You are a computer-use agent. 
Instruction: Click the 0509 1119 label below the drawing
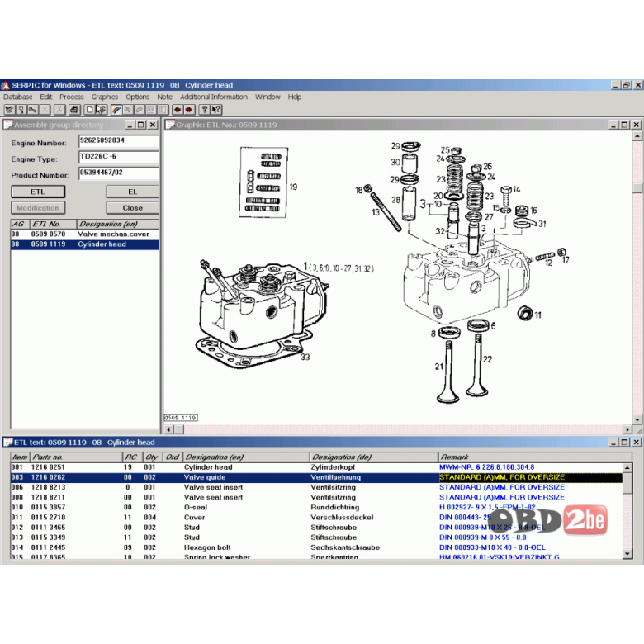click(181, 418)
